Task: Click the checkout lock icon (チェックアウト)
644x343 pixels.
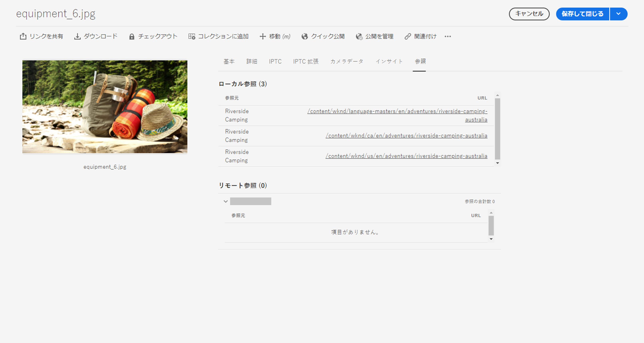Action: coord(131,37)
